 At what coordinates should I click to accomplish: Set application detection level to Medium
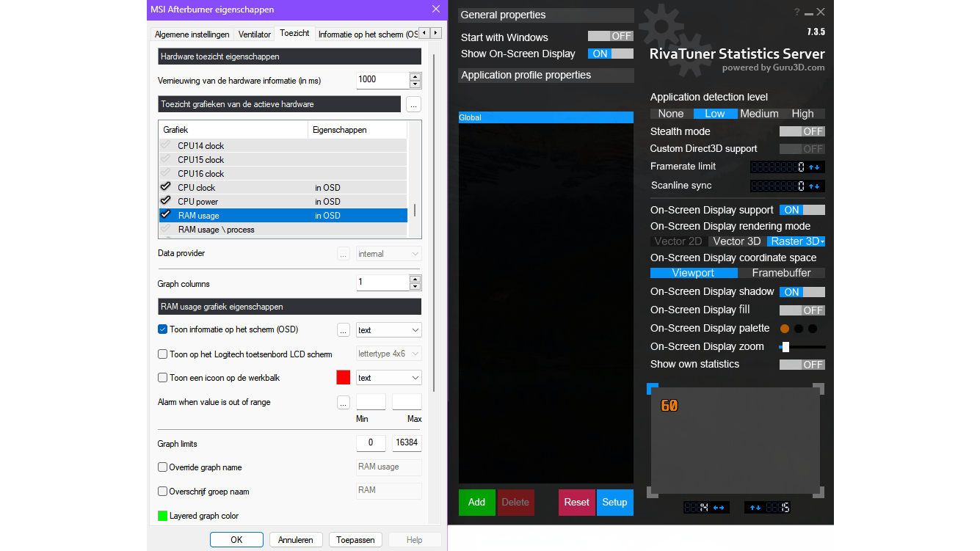click(759, 114)
